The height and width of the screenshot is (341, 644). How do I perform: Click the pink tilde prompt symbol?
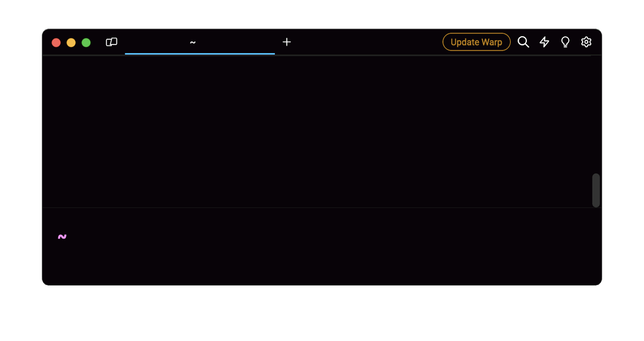pyautogui.click(x=62, y=237)
